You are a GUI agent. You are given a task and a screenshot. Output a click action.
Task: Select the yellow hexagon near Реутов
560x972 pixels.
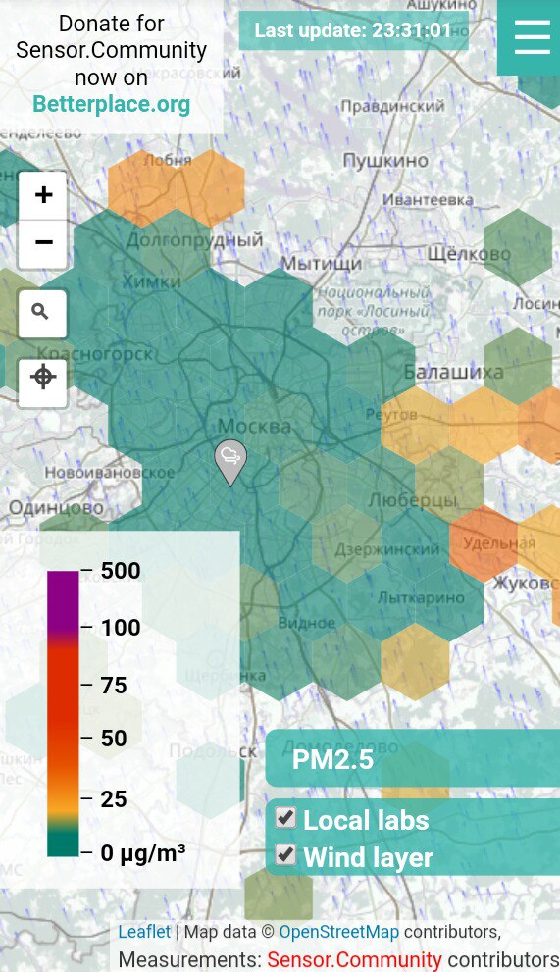(415, 425)
